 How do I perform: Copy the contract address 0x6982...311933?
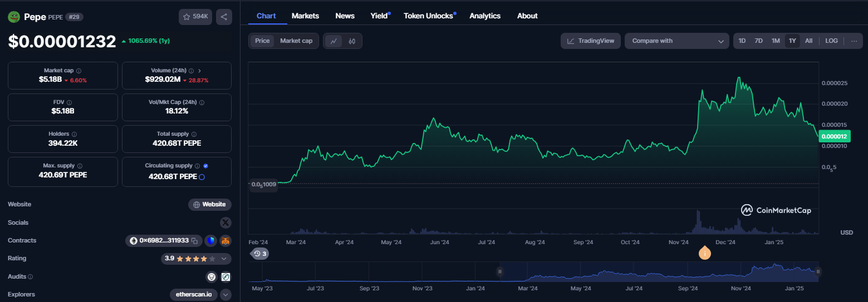(194, 241)
